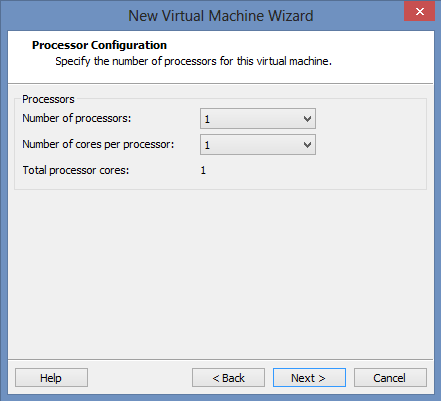
Task: Click the New Virtual Machine Wizard title bar
Action: pos(221,16)
